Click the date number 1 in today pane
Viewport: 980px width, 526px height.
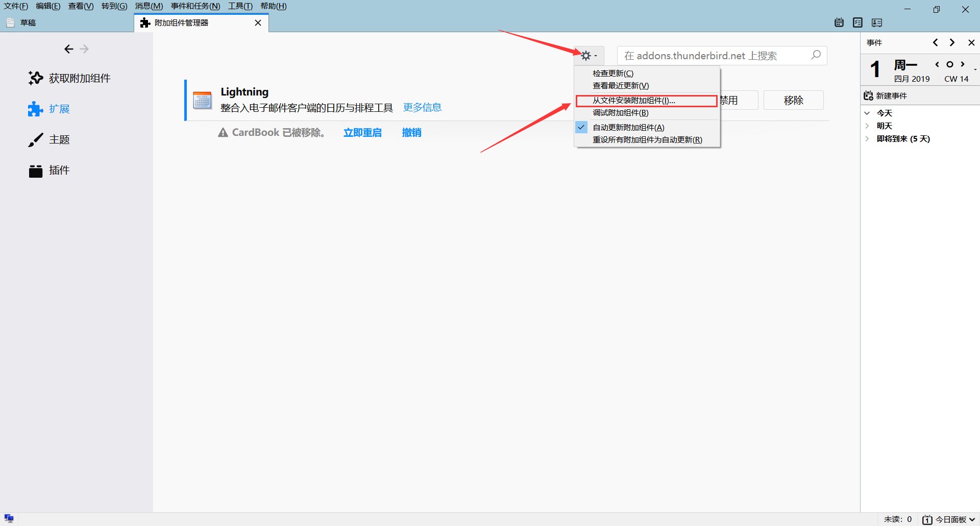[x=875, y=69]
